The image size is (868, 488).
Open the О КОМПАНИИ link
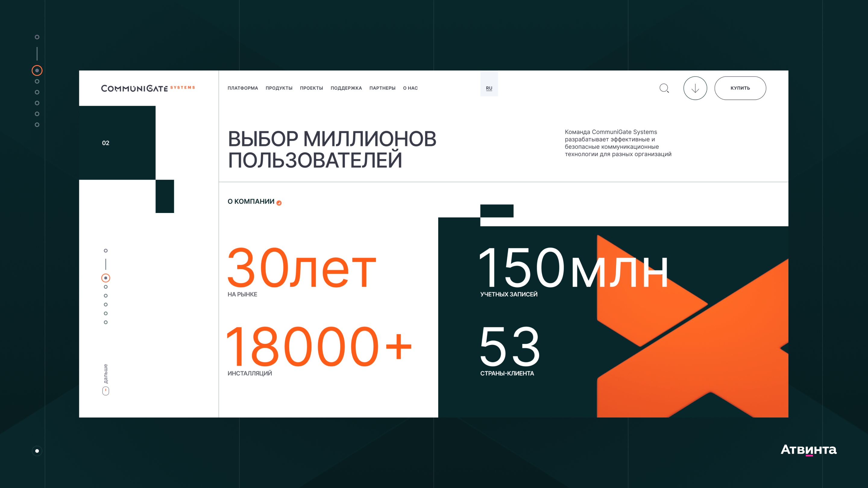[x=251, y=202]
